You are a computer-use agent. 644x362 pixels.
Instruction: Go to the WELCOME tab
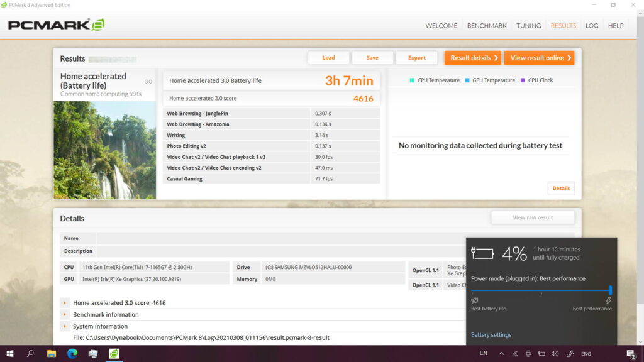click(441, 25)
